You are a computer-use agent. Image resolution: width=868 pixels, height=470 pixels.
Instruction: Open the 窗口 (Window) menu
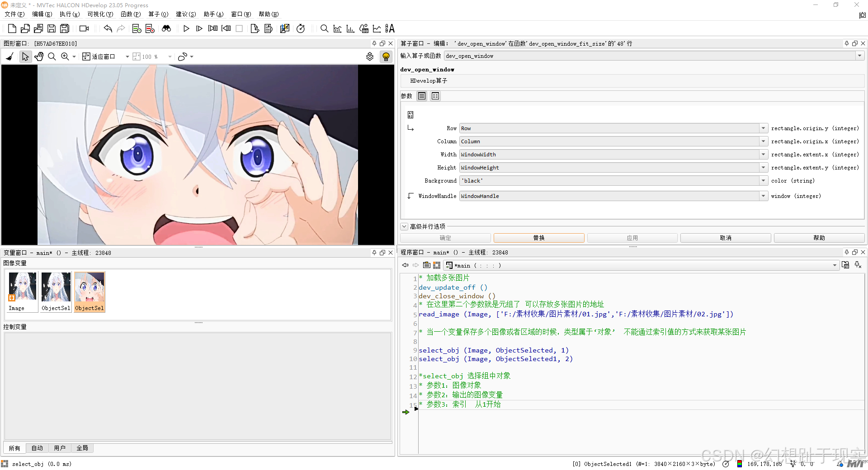tap(241, 14)
